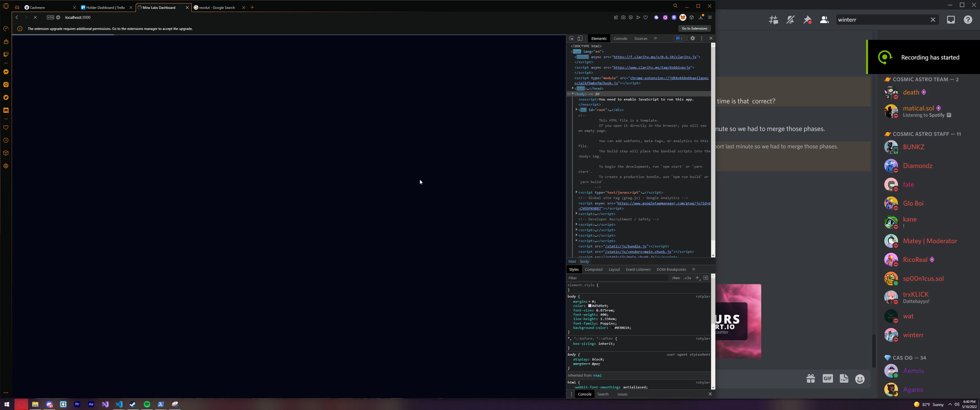Expand the div id root node
Screen dimensions: 980x410
[x=577, y=110]
